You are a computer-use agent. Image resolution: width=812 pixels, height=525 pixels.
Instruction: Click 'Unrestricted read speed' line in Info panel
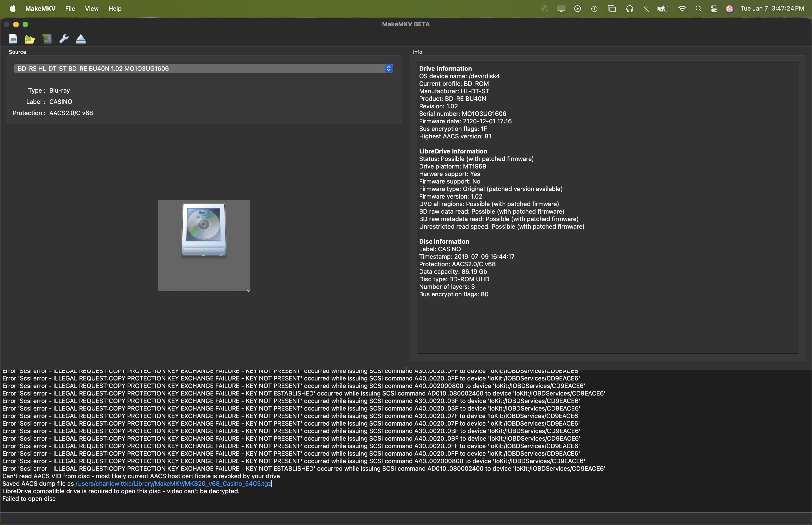[502, 226]
